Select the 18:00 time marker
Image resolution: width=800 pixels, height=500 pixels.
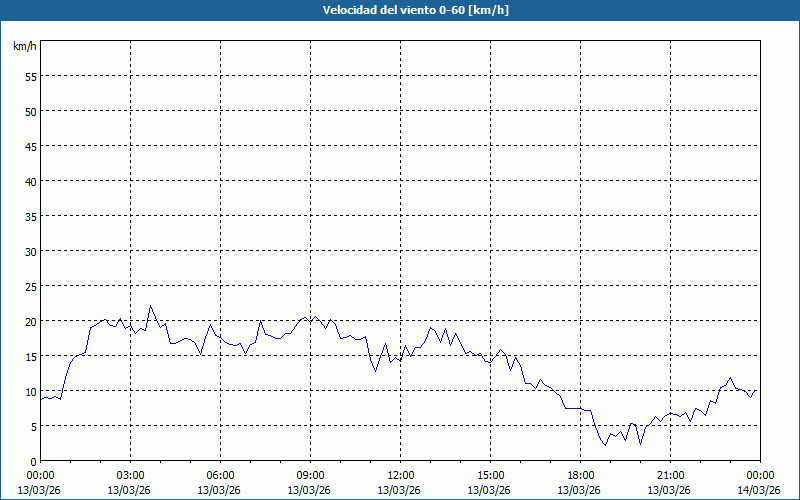click(581, 475)
